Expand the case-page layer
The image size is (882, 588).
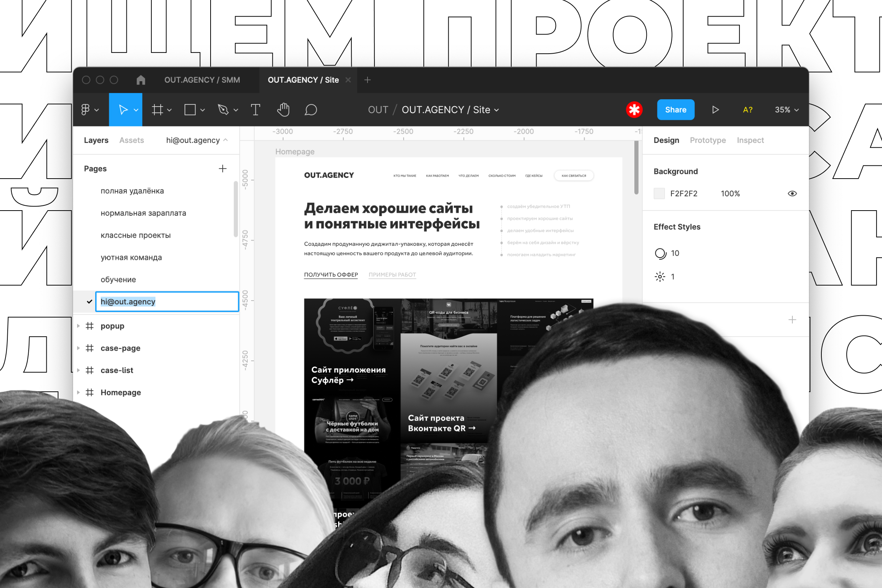78,348
